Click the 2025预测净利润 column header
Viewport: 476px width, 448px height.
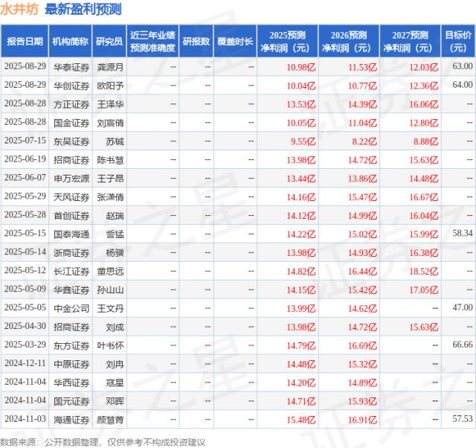tap(288, 42)
